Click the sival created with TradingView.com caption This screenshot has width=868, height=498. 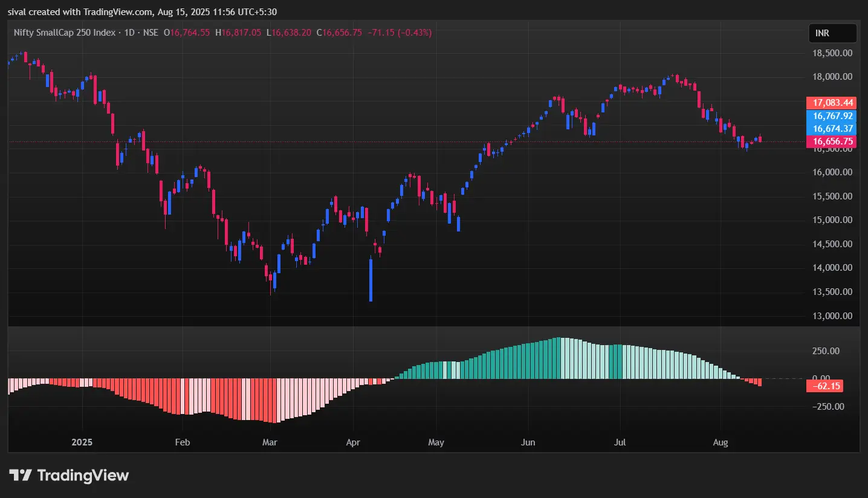coord(143,12)
